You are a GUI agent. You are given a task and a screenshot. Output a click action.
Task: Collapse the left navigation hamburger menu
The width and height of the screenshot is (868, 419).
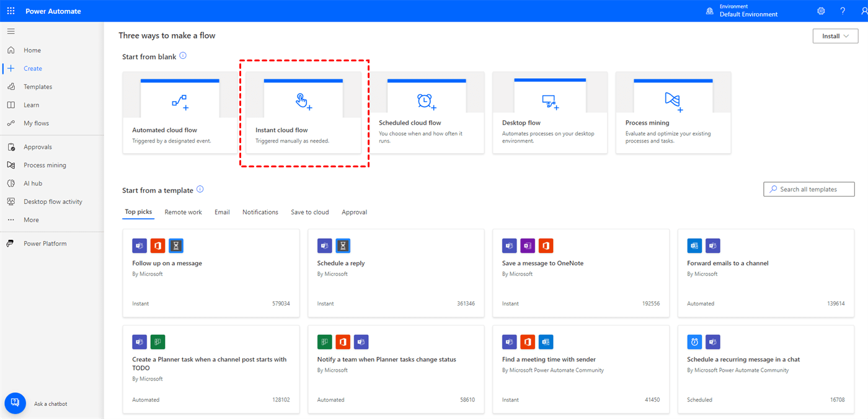point(11,31)
